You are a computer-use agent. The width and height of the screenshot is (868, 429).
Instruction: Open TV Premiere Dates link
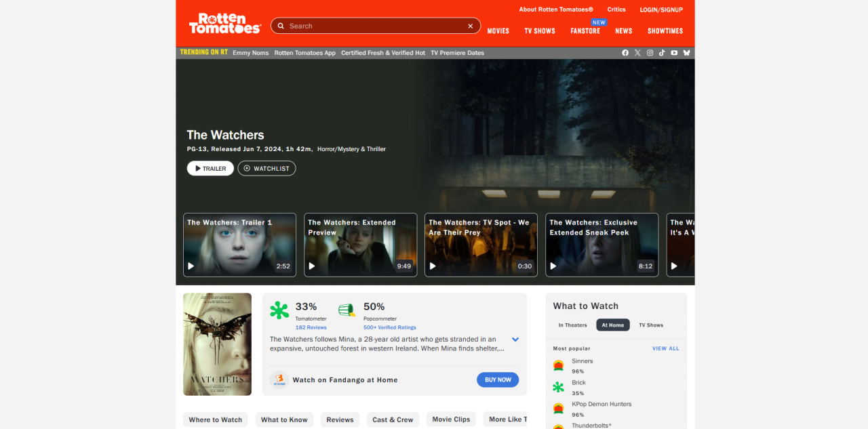click(x=458, y=53)
